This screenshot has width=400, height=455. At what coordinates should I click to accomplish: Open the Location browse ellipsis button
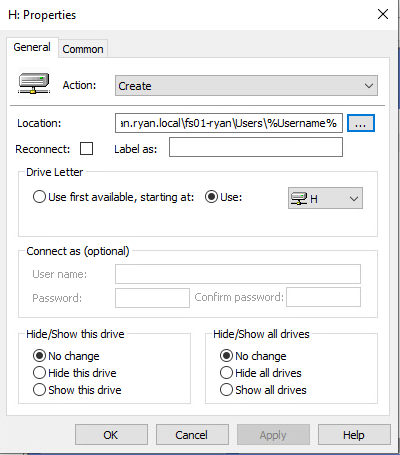(361, 123)
